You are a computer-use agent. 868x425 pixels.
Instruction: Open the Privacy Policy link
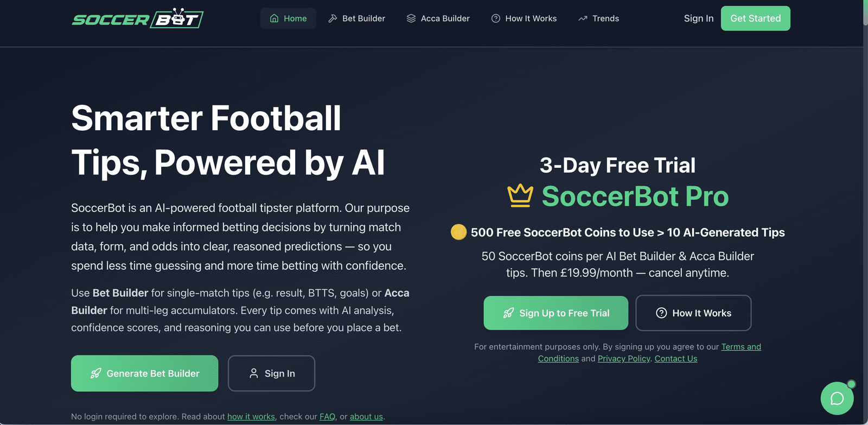[x=623, y=359]
